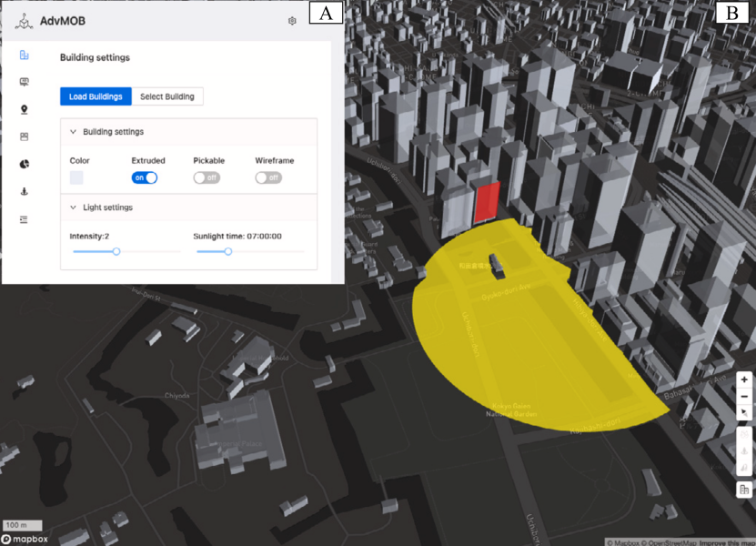Click the anchor icon in the sidebar
The height and width of the screenshot is (546, 756).
[24, 192]
